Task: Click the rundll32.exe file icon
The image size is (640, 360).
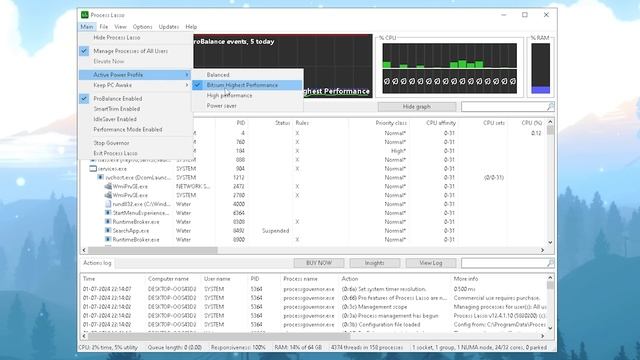Action: pyautogui.click(x=108, y=204)
